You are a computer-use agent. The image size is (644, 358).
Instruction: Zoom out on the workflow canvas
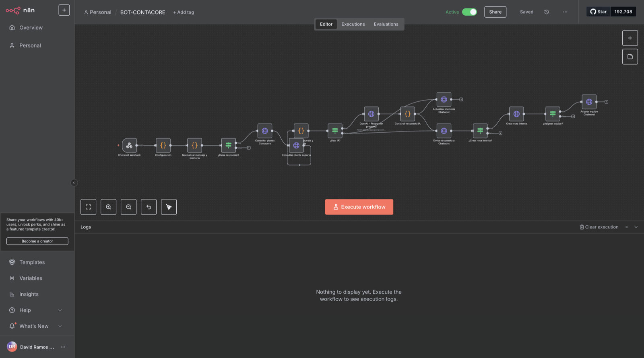click(129, 207)
